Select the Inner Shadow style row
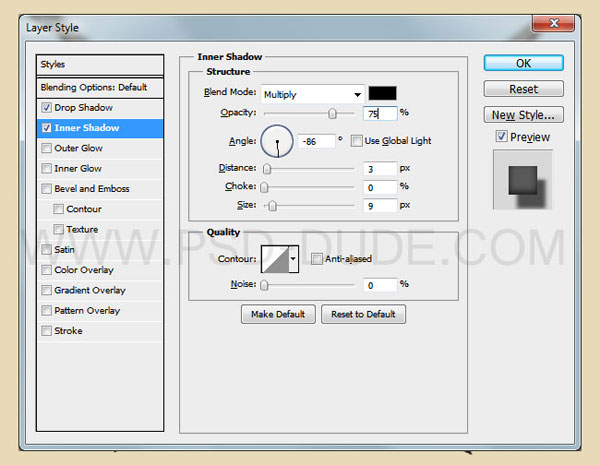The width and height of the screenshot is (600, 465). tap(100, 128)
